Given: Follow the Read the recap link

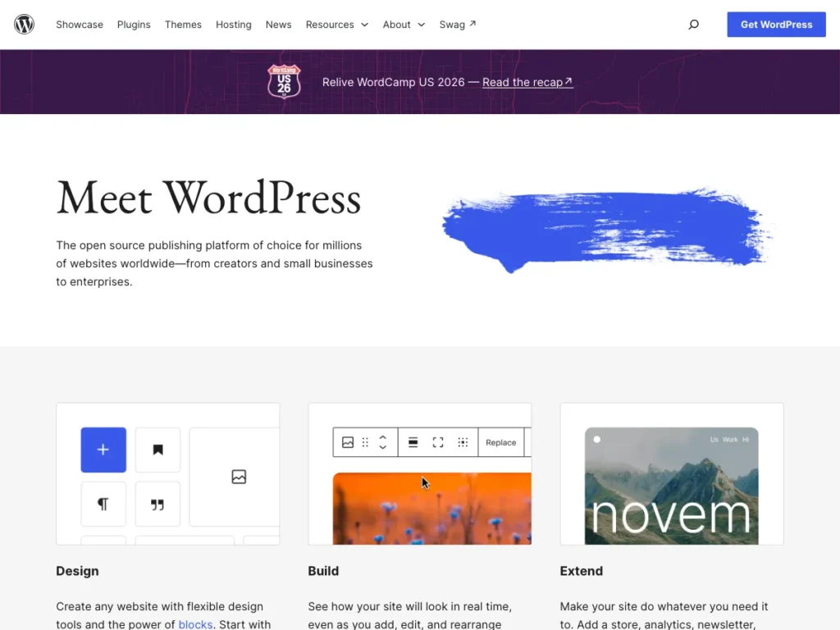Looking at the screenshot, I should point(527,82).
